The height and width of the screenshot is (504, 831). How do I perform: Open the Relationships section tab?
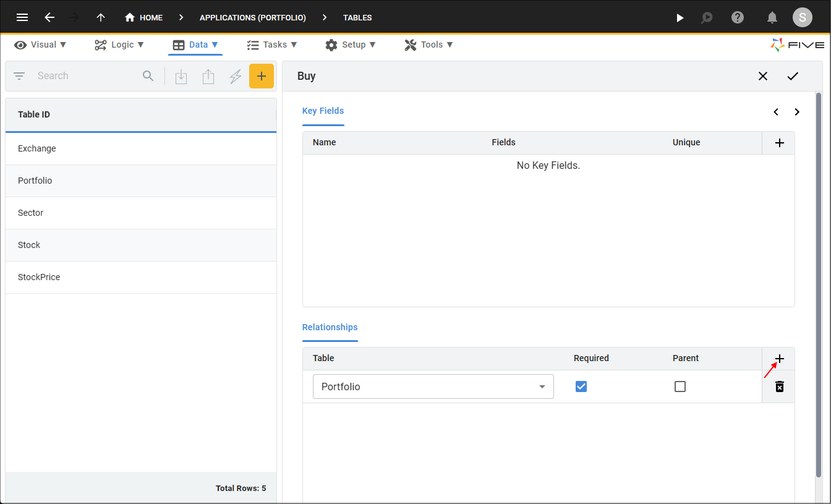click(330, 328)
